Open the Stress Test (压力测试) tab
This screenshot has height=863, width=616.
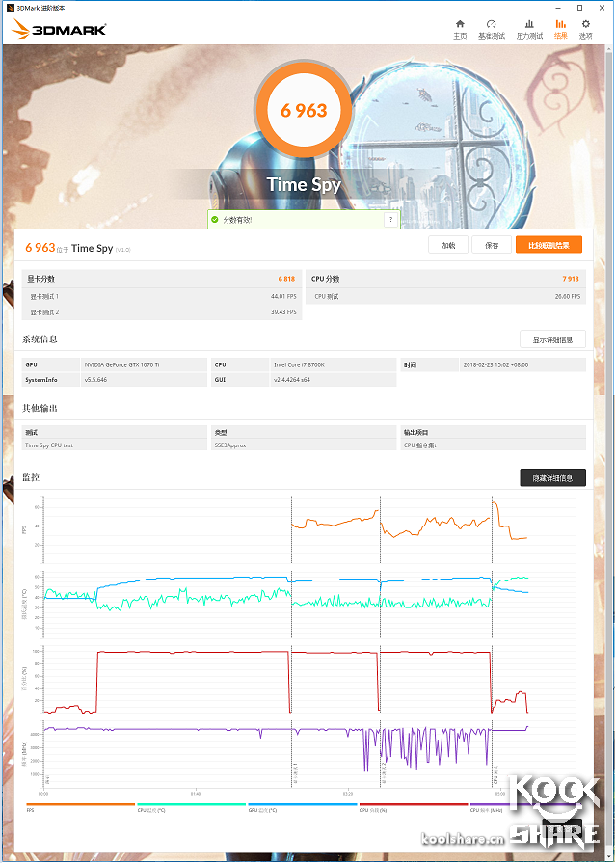pyautogui.click(x=529, y=29)
